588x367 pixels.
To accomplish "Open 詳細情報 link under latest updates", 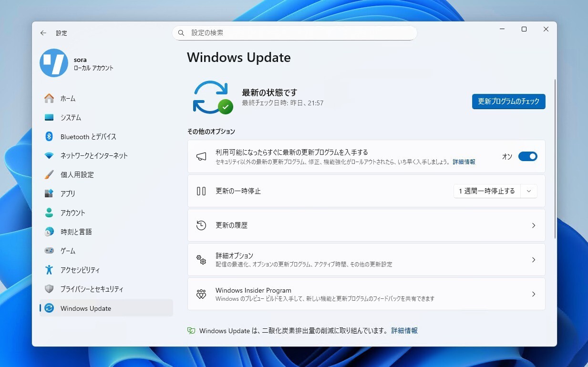I will tap(464, 162).
